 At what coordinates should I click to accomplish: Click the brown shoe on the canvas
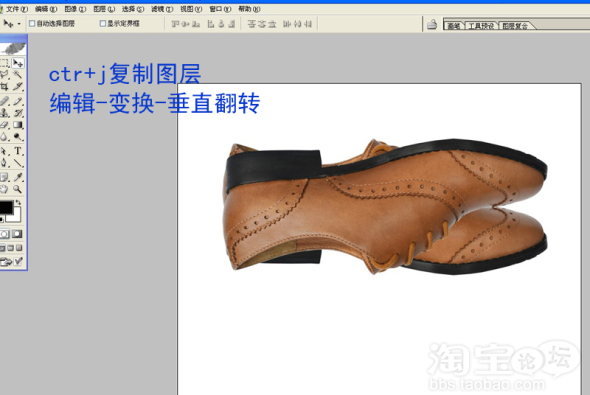(385, 207)
